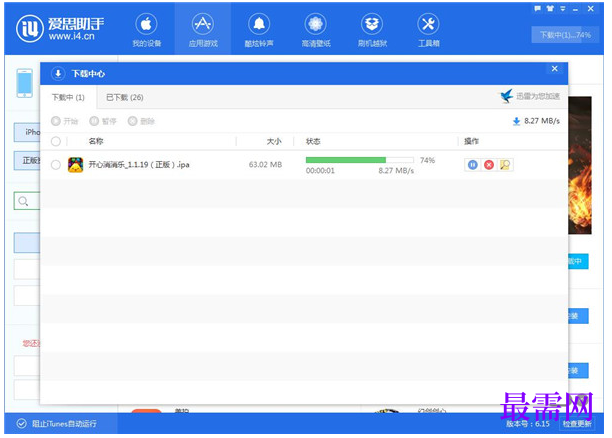
Task: Click the download status button showing 74%
Action: [x=565, y=35]
